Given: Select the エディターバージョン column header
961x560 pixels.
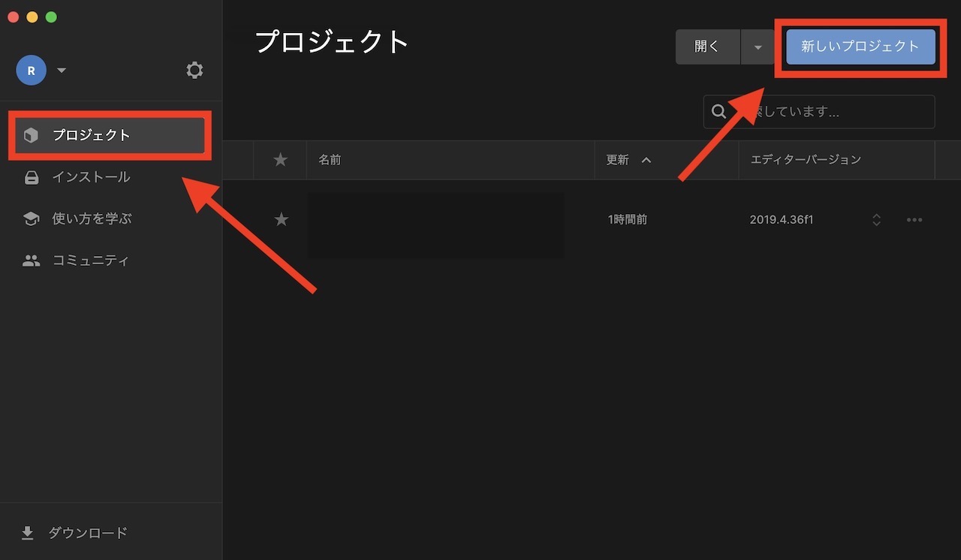Looking at the screenshot, I should point(806,160).
